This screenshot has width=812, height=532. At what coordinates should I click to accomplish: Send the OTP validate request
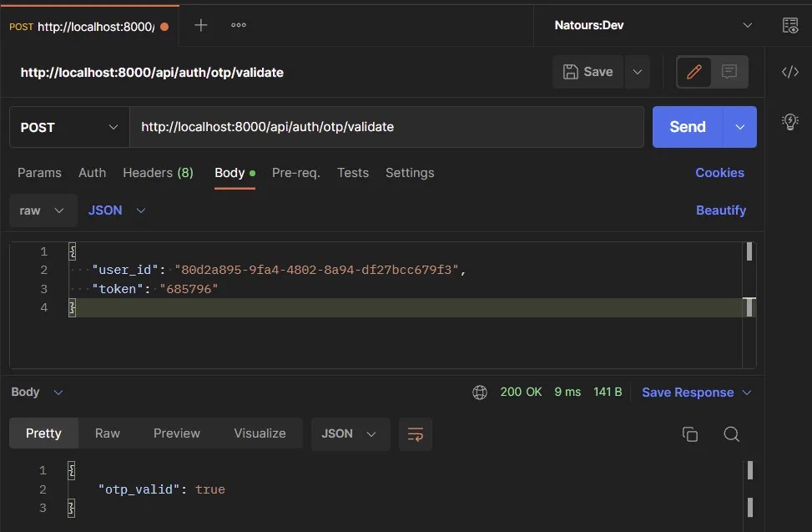pos(686,126)
